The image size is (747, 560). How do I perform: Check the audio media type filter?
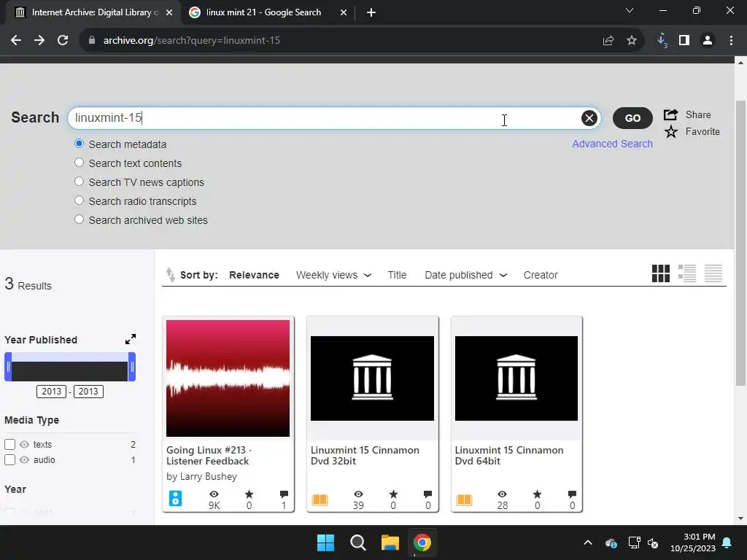9,459
